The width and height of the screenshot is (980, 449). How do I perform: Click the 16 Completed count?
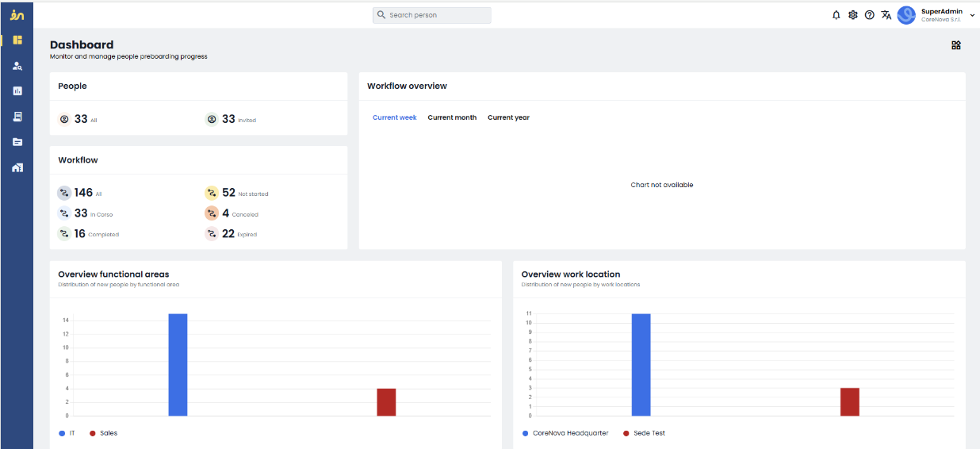point(80,234)
